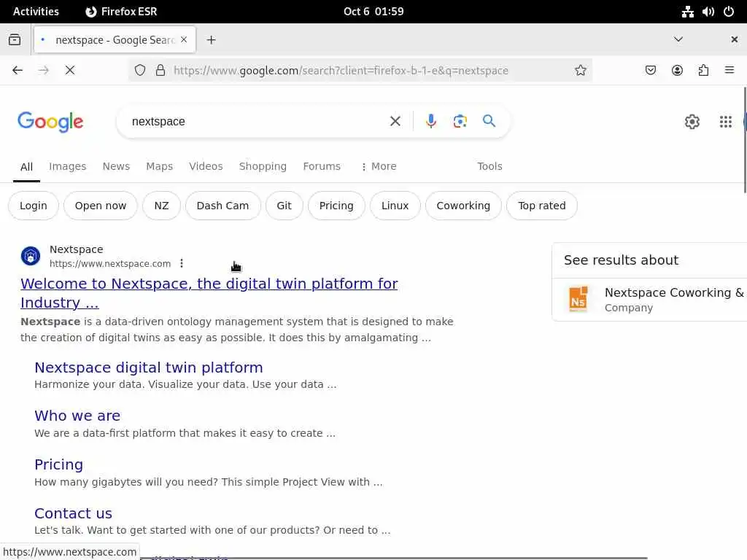747x560 pixels.
Task: Click the Firefox back arrow
Action: click(x=18, y=71)
